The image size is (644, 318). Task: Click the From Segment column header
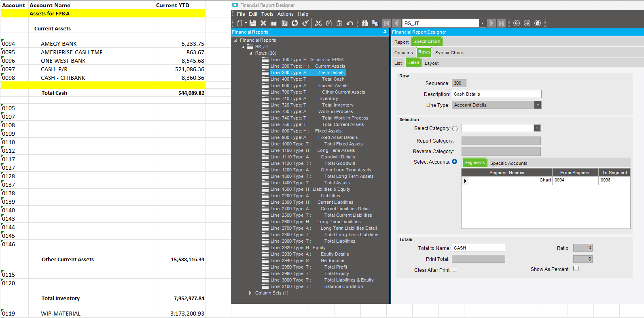click(x=575, y=173)
